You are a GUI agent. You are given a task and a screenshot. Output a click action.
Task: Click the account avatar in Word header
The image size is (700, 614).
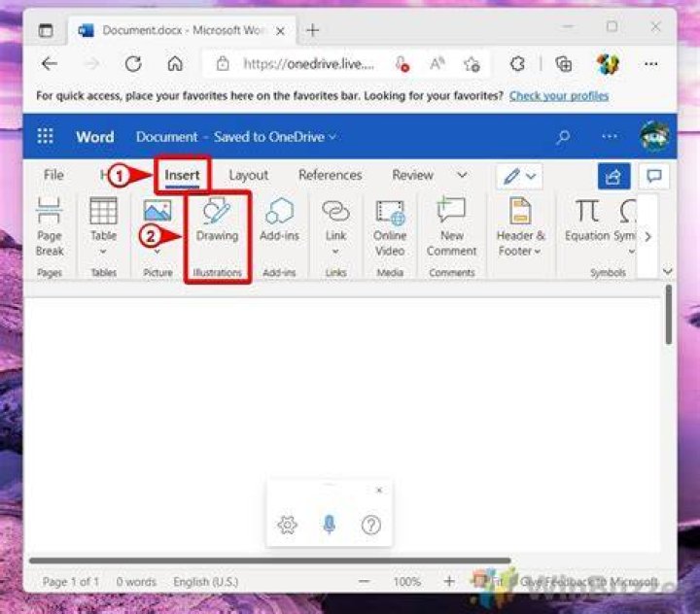654,136
